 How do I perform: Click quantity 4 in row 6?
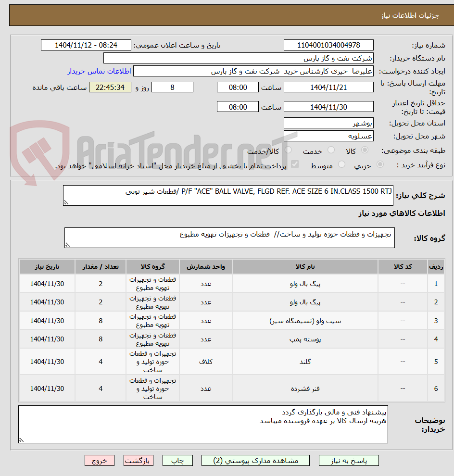tap(101, 388)
